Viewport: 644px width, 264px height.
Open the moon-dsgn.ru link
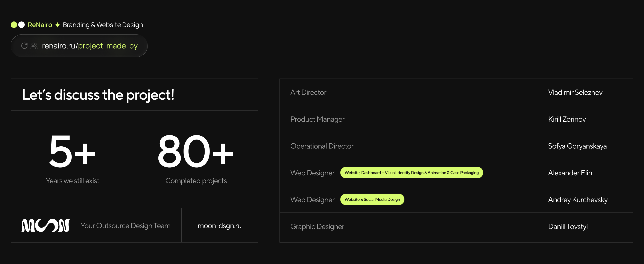tap(219, 226)
